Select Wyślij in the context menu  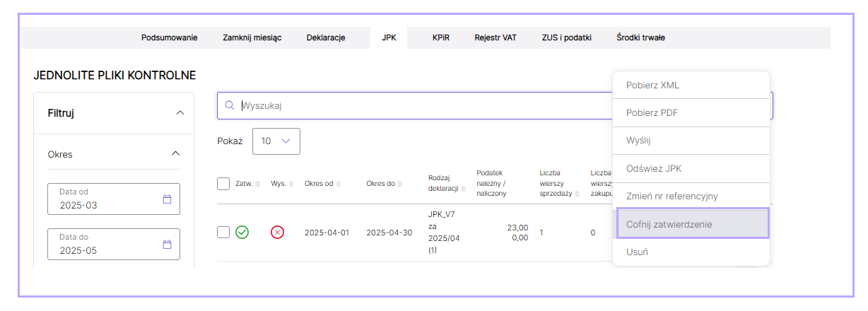[691, 141]
